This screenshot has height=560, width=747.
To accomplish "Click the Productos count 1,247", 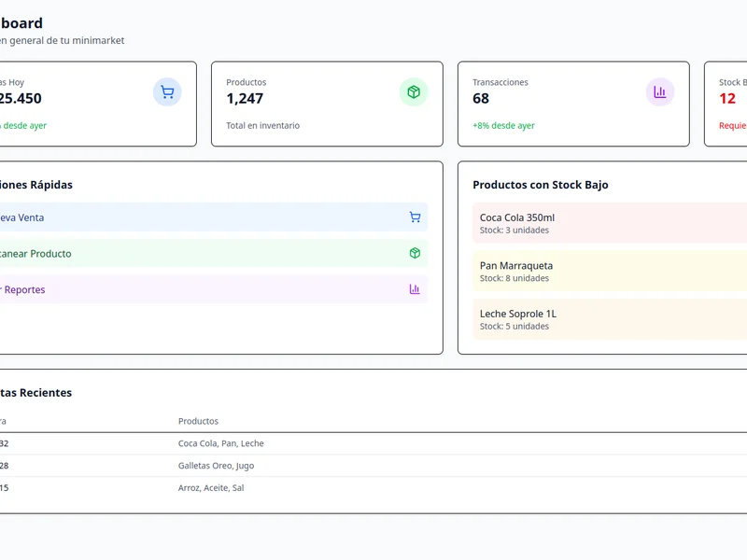I will (245, 99).
